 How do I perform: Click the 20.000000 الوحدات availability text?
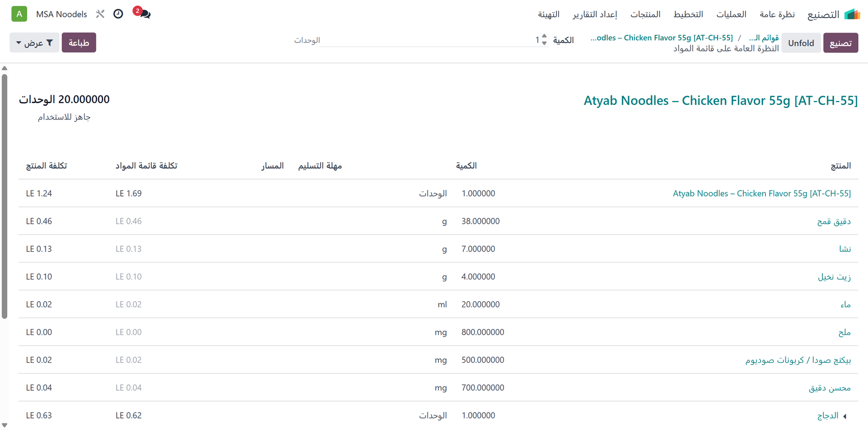tap(65, 99)
